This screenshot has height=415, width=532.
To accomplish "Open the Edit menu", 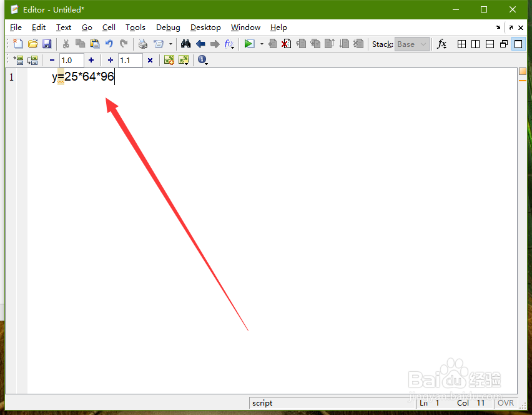I will 39,27.
